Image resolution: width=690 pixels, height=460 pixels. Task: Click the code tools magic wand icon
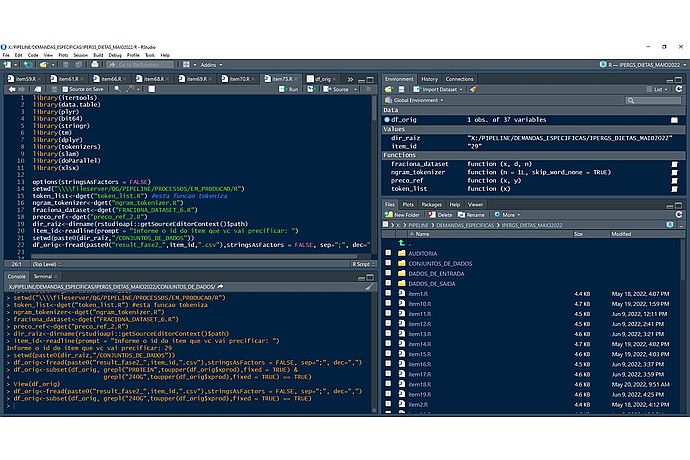pyautogui.click(x=130, y=89)
